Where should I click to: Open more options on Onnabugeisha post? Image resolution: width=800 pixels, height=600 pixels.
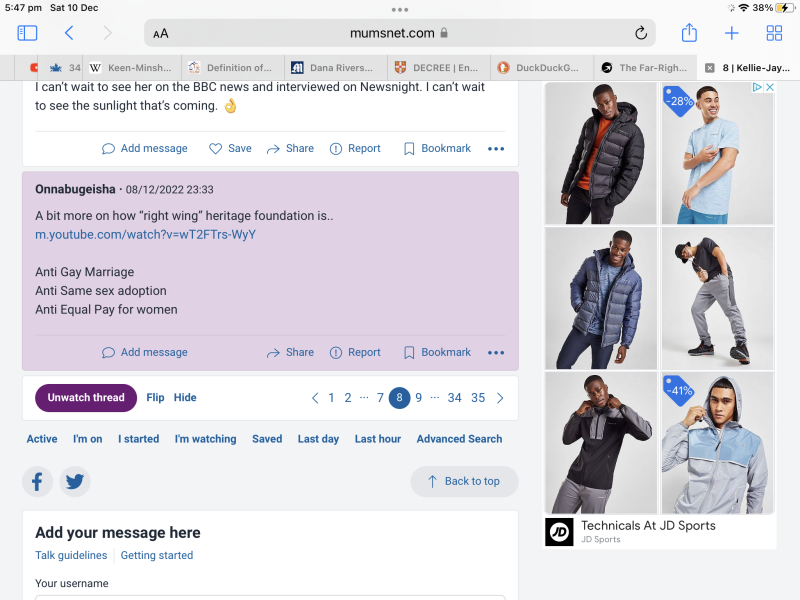496,352
